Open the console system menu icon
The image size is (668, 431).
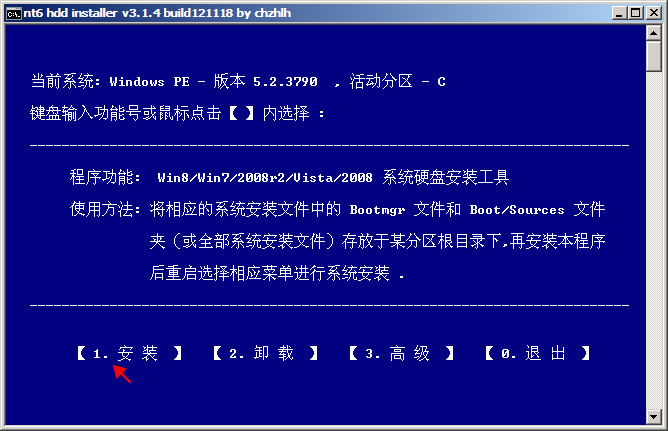click(x=13, y=13)
